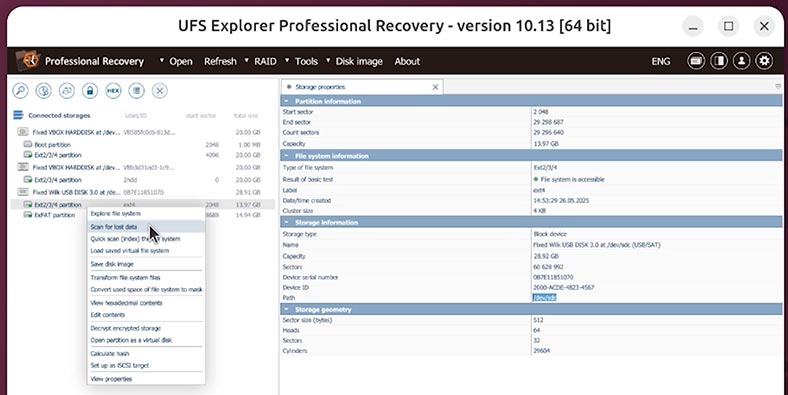
Task: Select the 13.97 GB Ext2/3/4 partition
Action: click(143, 205)
